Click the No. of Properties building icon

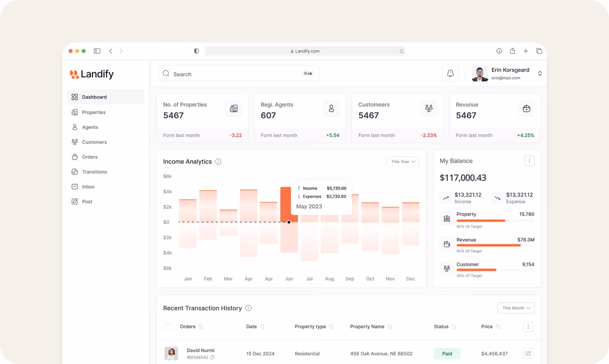[234, 108]
